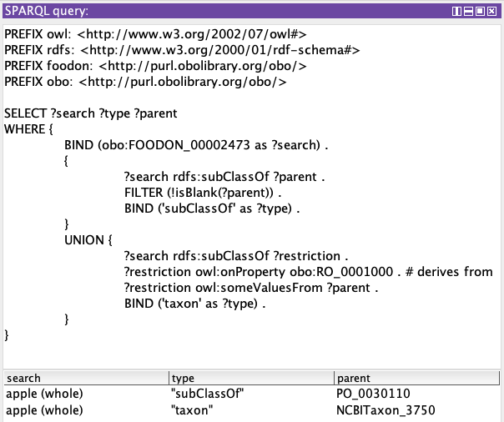
Task: Click the float-panel icon in SPARQL query header
Action: tap(480, 11)
